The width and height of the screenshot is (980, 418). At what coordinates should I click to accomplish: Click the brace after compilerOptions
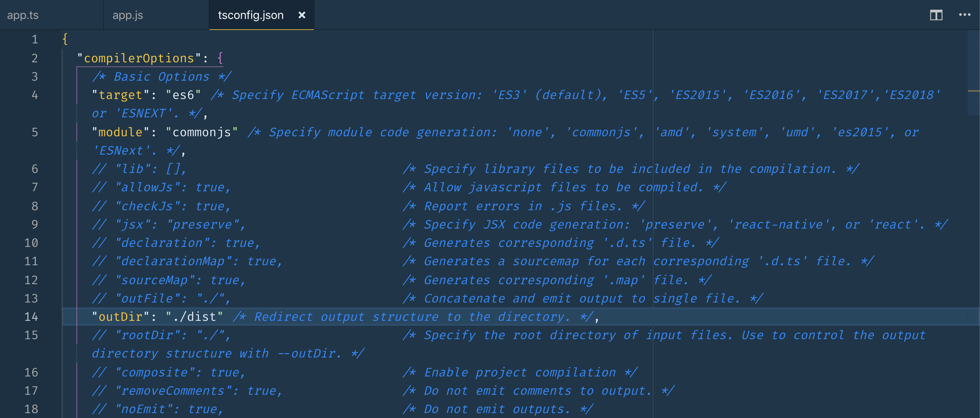[x=220, y=58]
